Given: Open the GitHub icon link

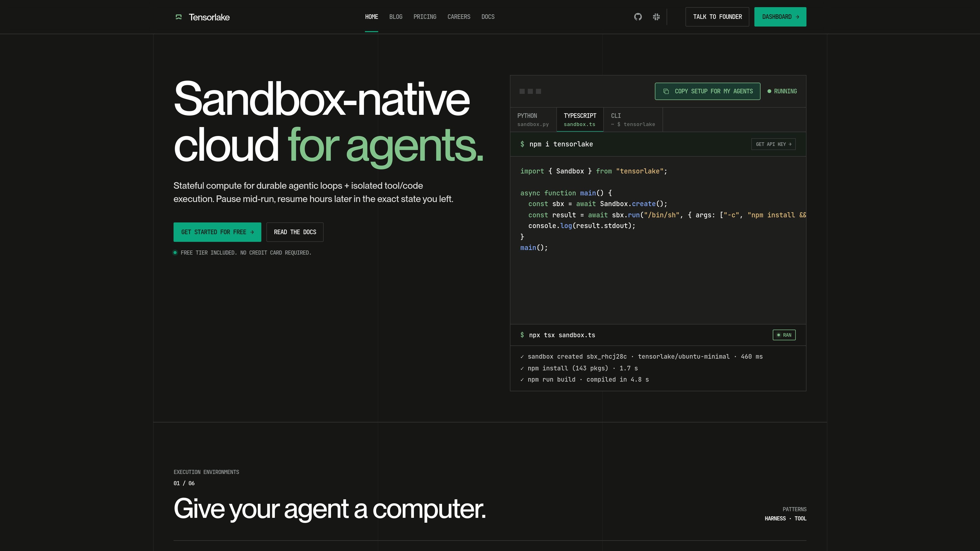Looking at the screenshot, I should 638,17.
